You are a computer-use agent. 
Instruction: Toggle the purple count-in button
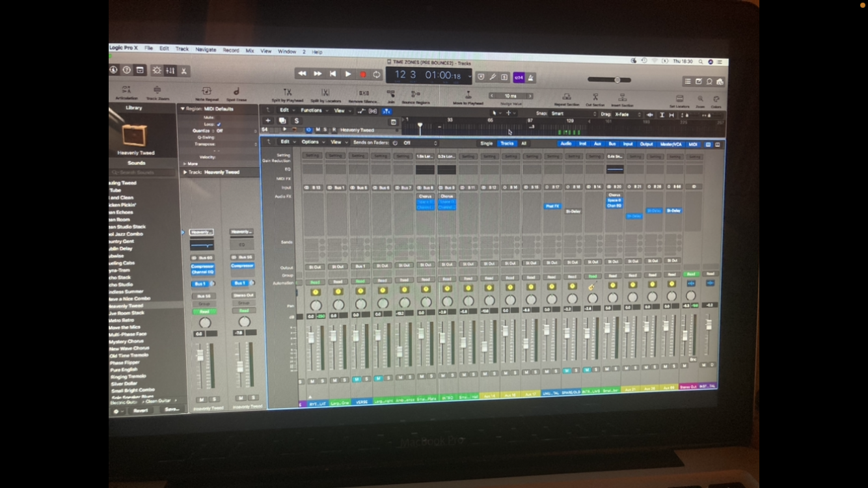[x=519, y=77]
